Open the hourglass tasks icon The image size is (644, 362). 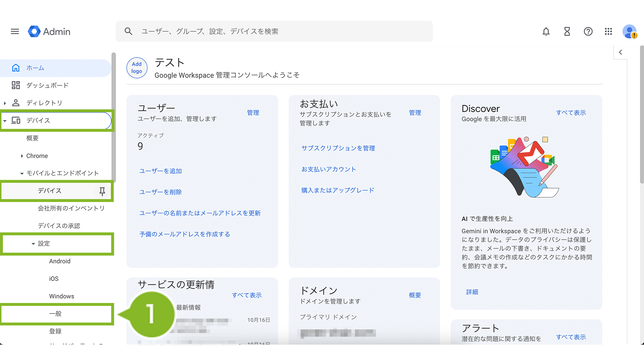pos(567,31)
